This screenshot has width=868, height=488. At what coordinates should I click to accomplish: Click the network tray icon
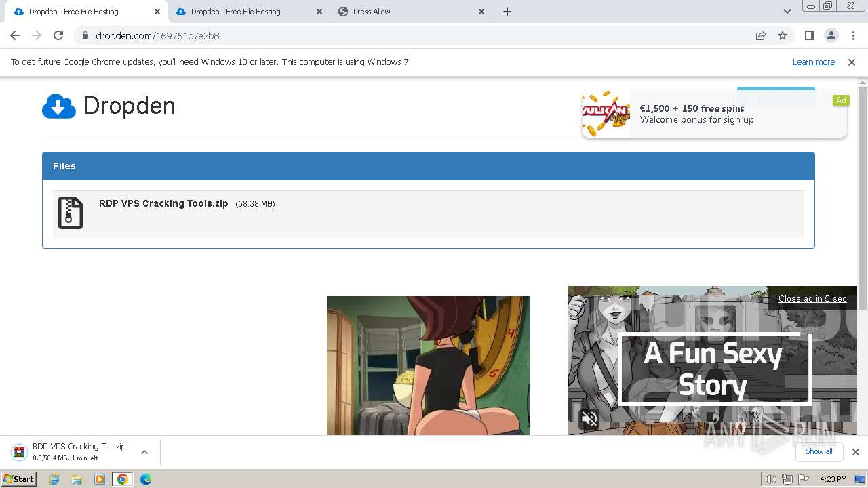click(787, 479)
